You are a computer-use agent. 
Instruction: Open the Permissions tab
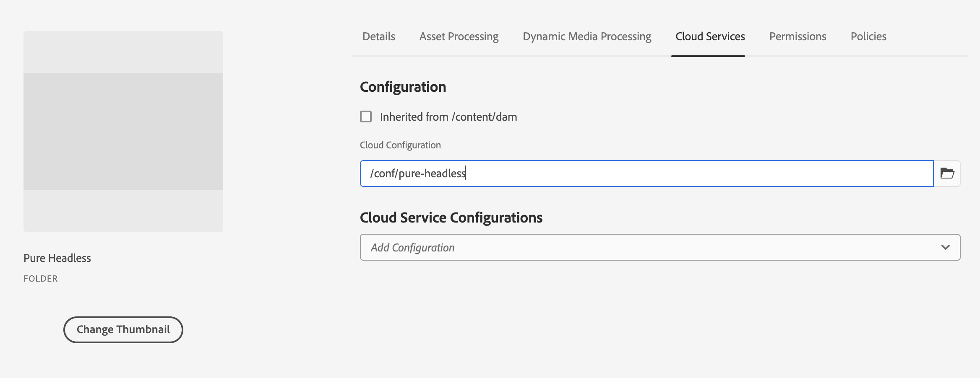[x=798, y=37]
